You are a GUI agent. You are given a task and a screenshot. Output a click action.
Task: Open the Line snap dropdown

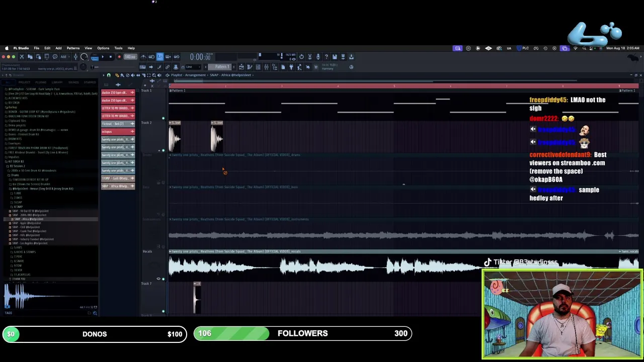pos(194,67)
